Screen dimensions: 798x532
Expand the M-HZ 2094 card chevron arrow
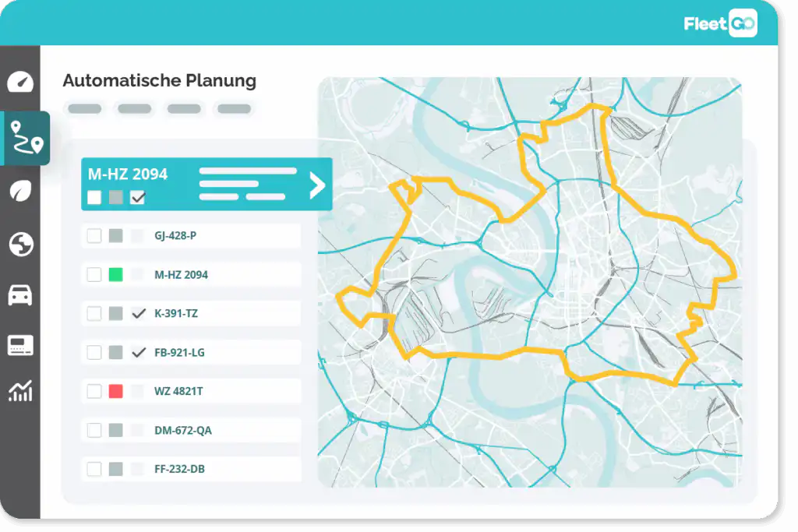point(316,185)
